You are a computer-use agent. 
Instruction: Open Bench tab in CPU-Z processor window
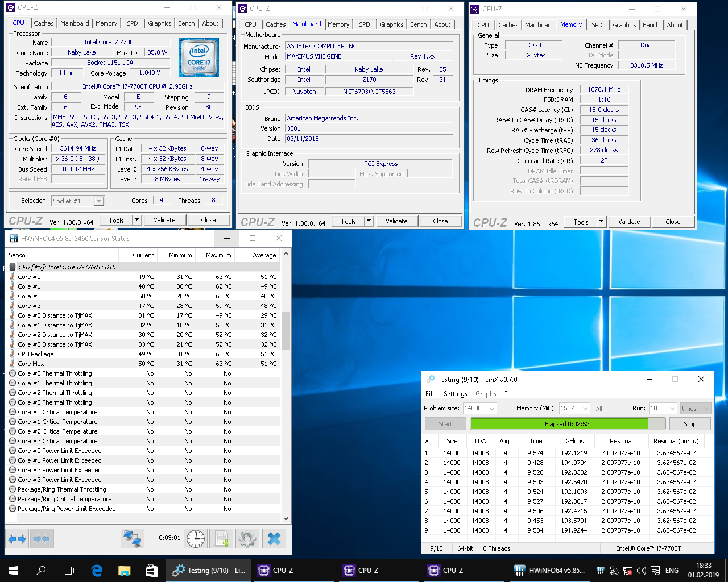[187, 23]
